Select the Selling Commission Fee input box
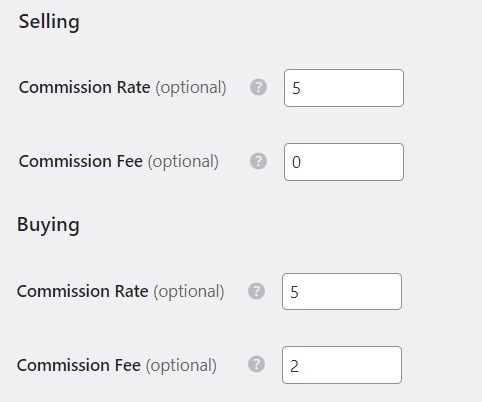The height and width of the screenshot is (402, 482). point(344,162)
